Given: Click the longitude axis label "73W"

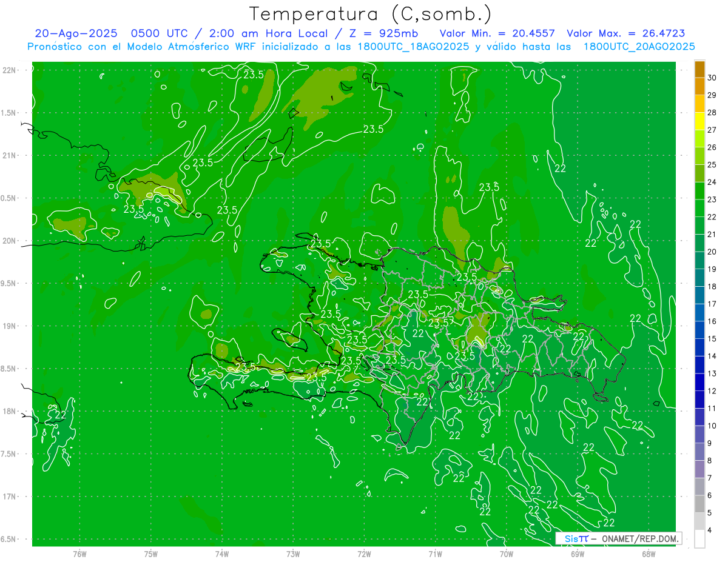Looking at the screenshot, I should coord(293,554).
